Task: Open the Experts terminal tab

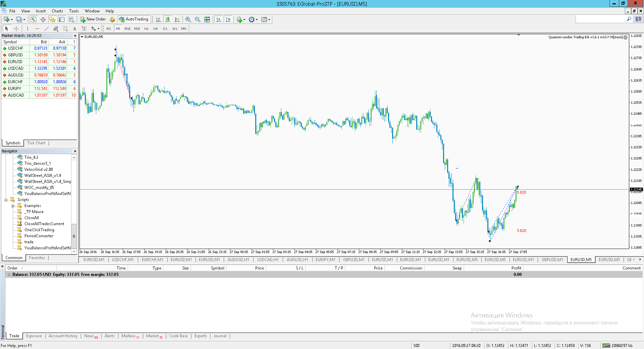Action: click(x=201, y=336)
